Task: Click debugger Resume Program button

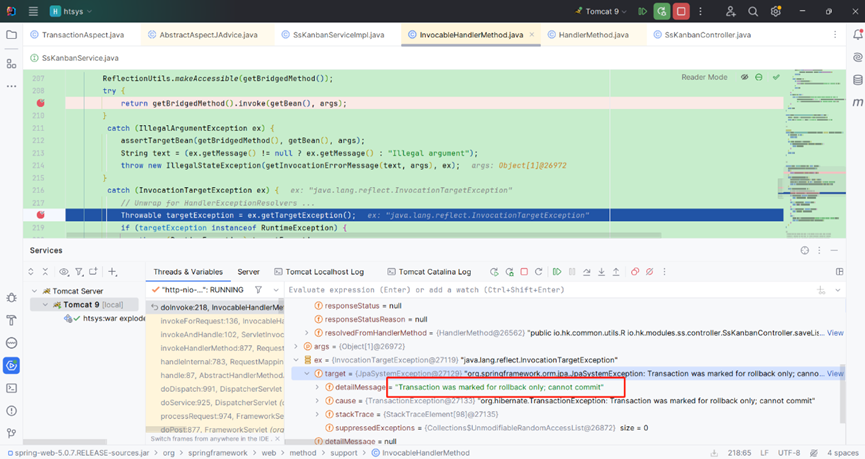Action: click(x=557, y=271)
